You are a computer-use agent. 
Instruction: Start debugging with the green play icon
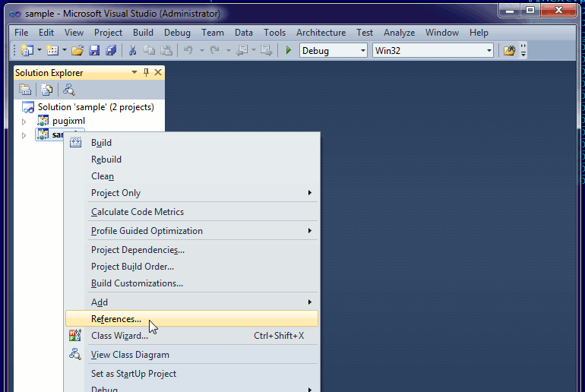coord(288,51)
